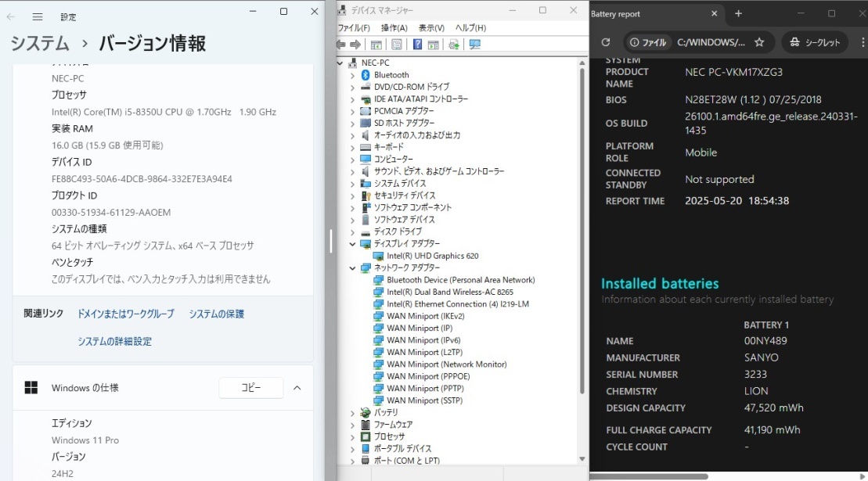Select the ファームウェア category
This screenshot has height=481, width=868.
coord(393,425)
